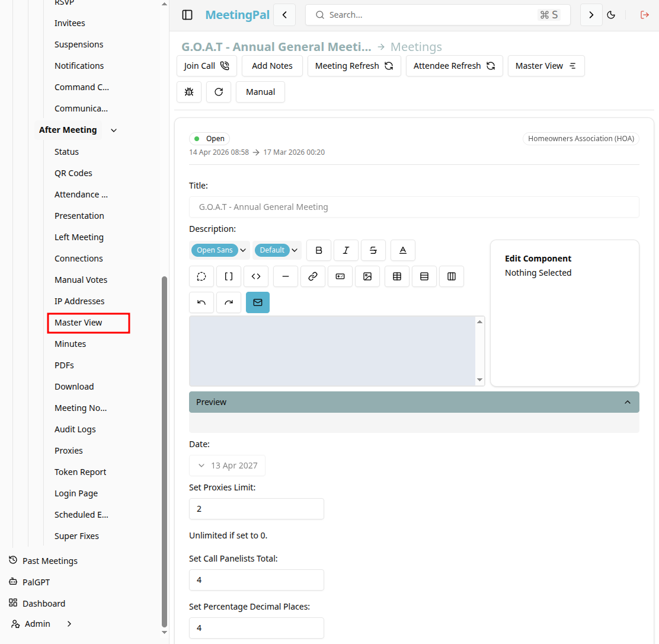This screenshot has height=644, width=659.
Task: Click the description editor text area
Action: tap(332, 351)
